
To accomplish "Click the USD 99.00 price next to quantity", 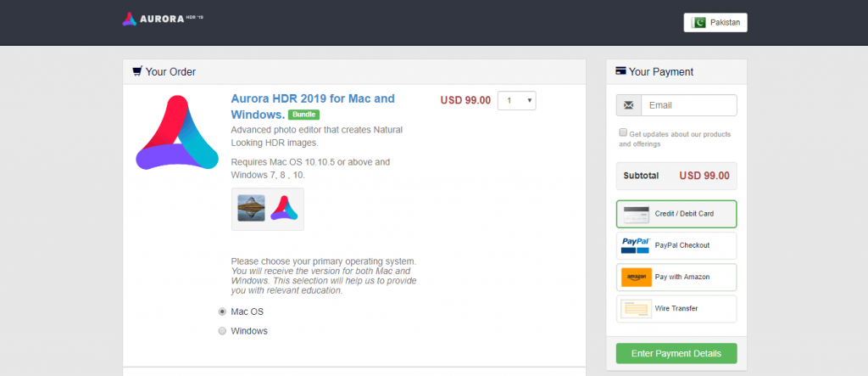I will point(465,100).
